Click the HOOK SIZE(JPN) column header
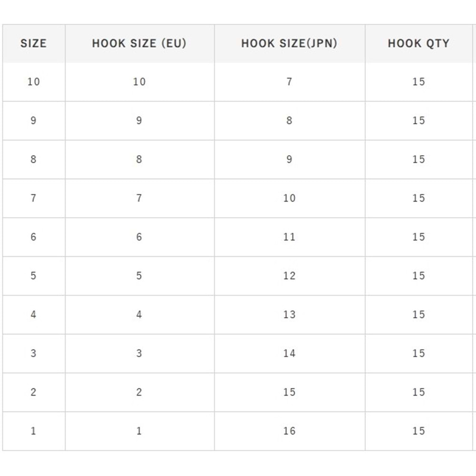 (289, 43)
